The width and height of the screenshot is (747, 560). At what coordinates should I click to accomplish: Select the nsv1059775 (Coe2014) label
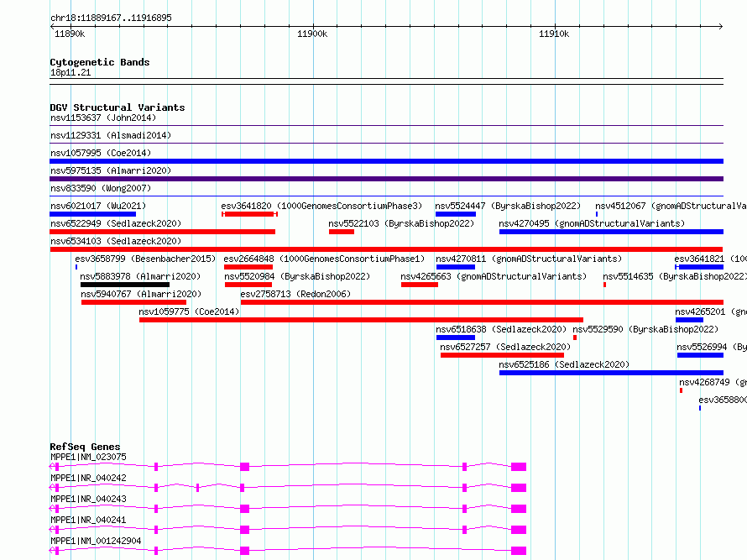(189, 311)
